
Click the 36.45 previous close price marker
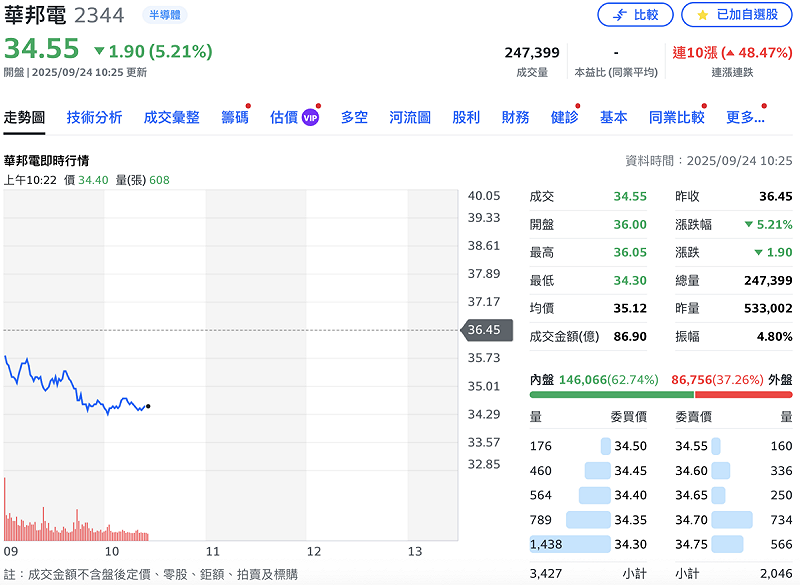[x=487, y=330]
